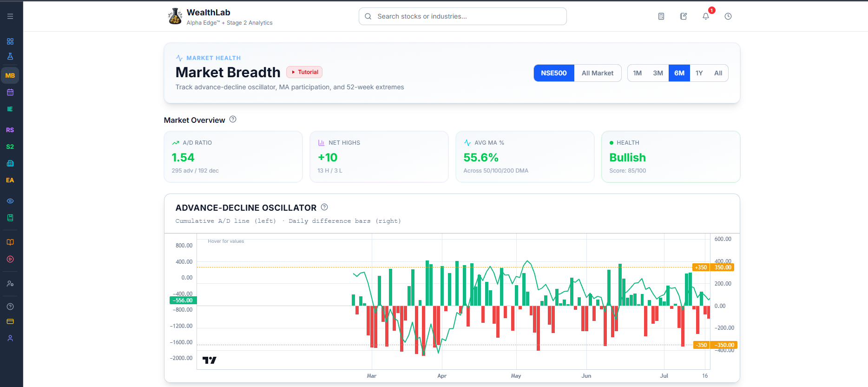Open the building icon in sidebar
This screenshot has width=868, height=387.
click(10, 163)
